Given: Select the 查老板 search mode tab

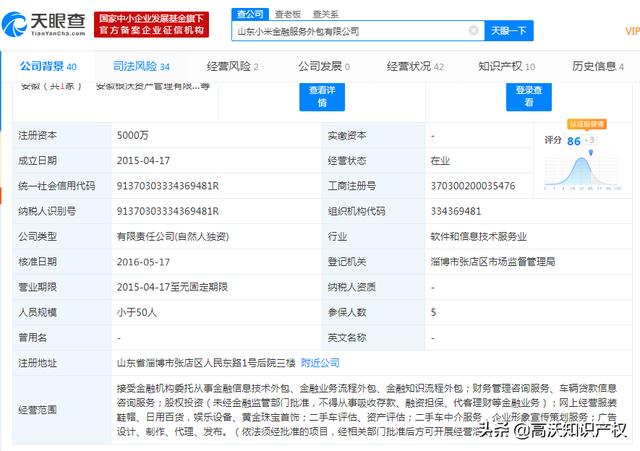Looking at the screenshot, I should pyautogui.click(x=288, y=14).
